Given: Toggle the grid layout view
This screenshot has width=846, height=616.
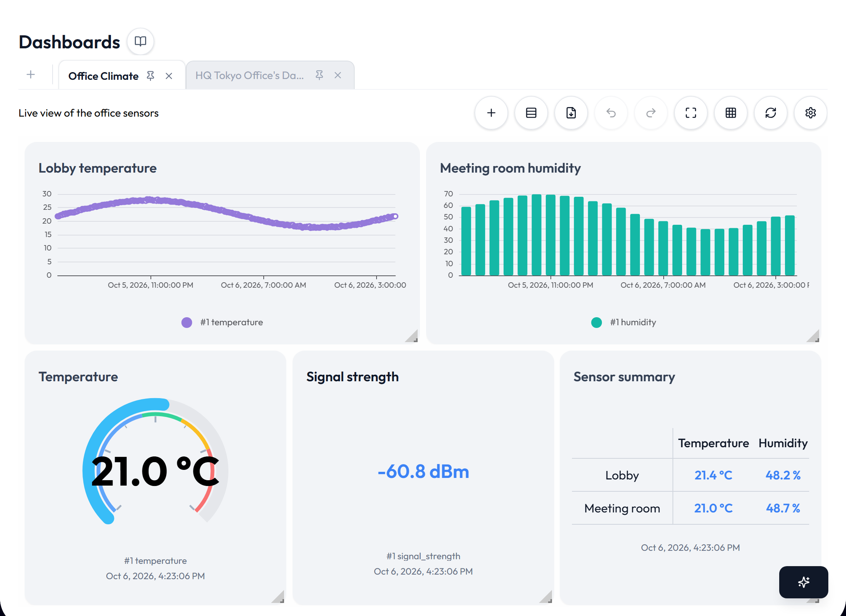Looking at the screenshot, I should (x=731, y=113).
